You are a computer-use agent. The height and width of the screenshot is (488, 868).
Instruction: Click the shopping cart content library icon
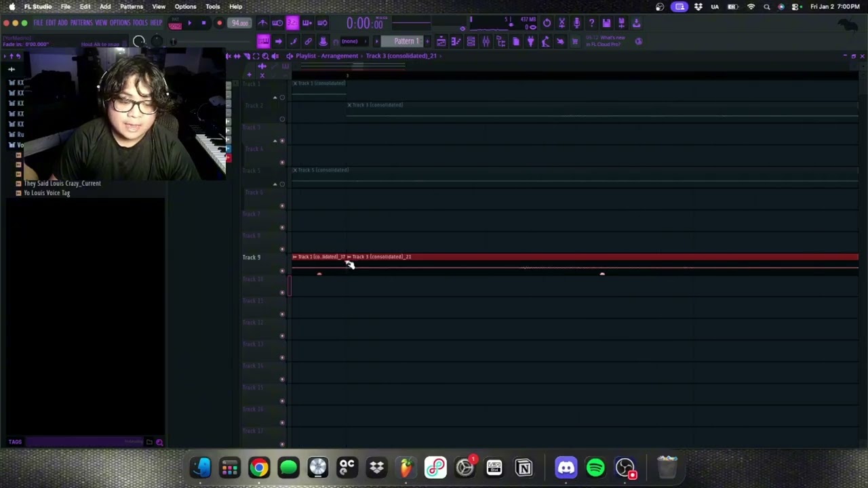click(x=574, y=41)
